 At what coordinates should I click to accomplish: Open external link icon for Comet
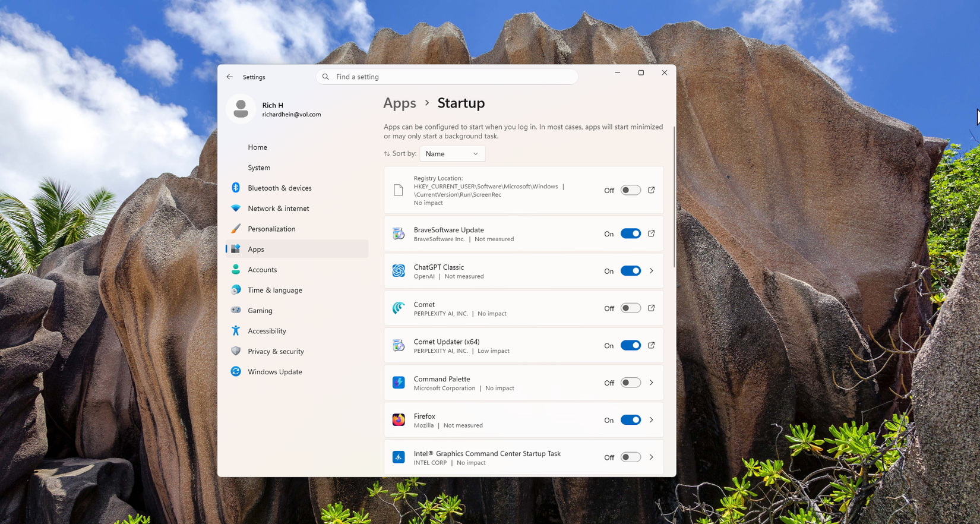pyautogui.click(x=652, y=308)
